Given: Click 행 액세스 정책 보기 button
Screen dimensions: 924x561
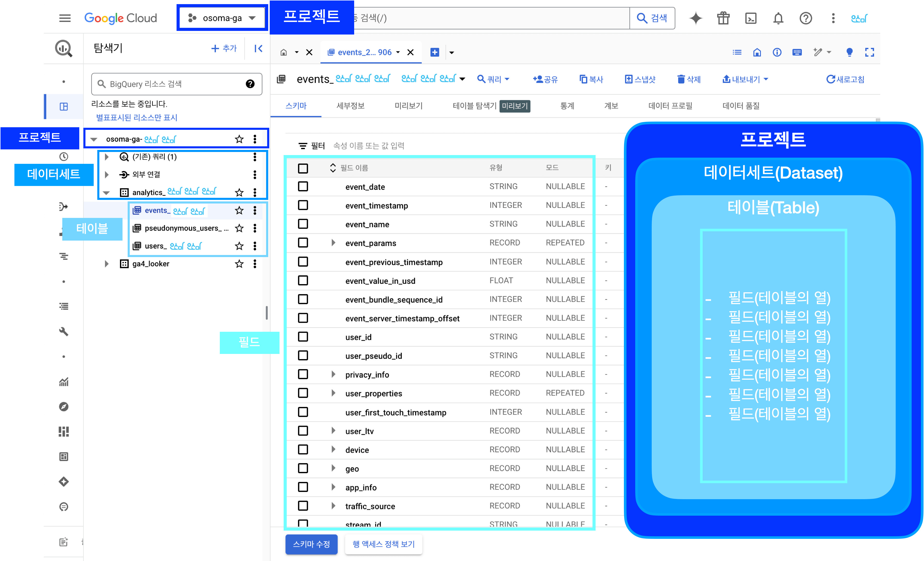Looking at the screenshot, I should [383, 544].
